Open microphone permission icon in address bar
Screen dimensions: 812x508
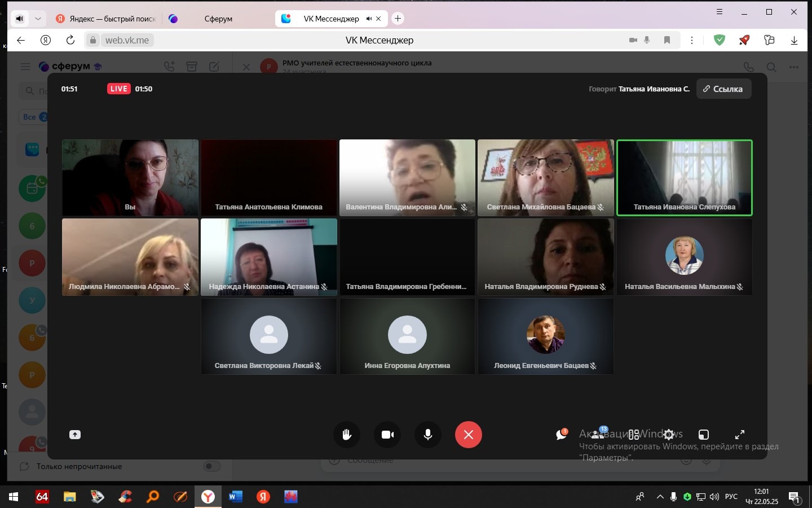tap(647, 40)
